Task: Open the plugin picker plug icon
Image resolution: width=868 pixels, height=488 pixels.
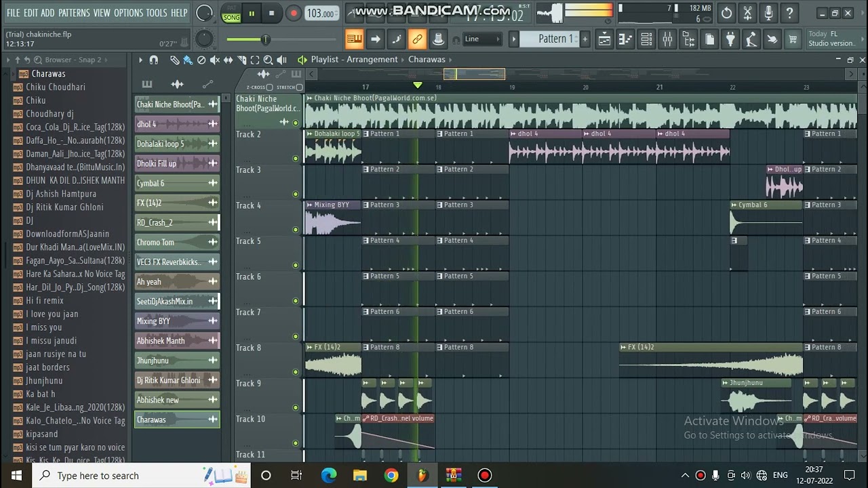Action: (730, 39)
